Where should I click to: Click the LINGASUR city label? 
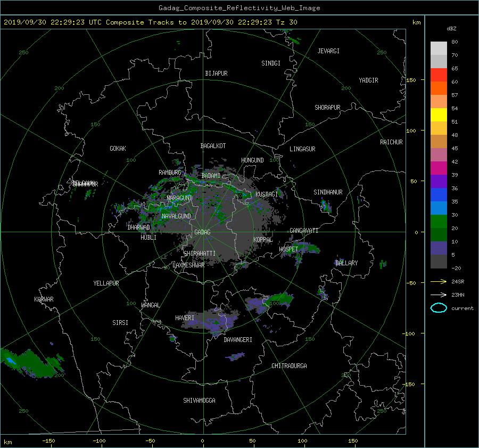[x=302, y=149]
